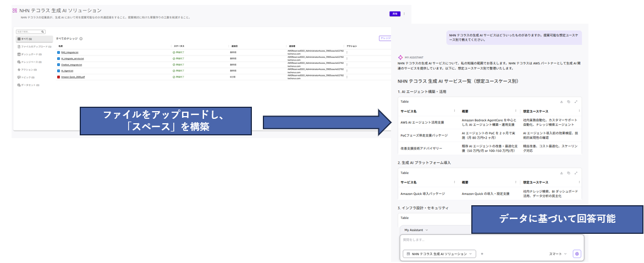This screenshot has width=644, height=263.
Task: Open the My Assistant dropdown
Action: 416,230
